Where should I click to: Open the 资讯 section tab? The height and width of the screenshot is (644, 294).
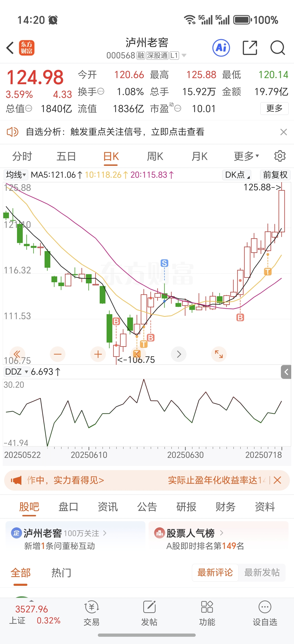click(x=107, y=507)
